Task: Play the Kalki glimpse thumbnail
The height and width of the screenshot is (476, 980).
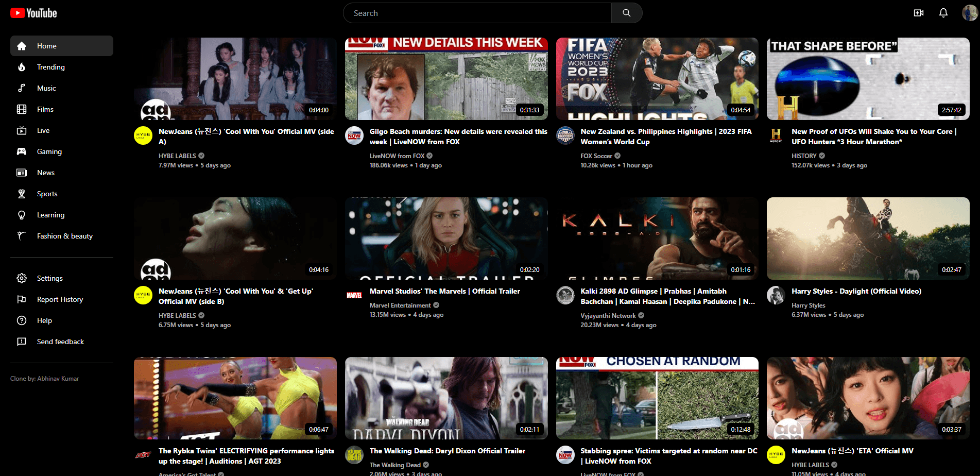Action: [657, 239]
